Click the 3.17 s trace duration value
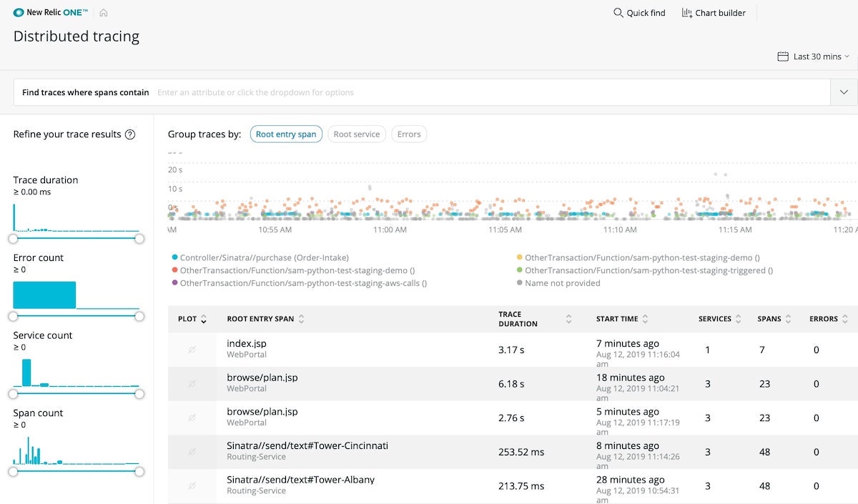The image size is (858, 504). [x=511, y=350]
